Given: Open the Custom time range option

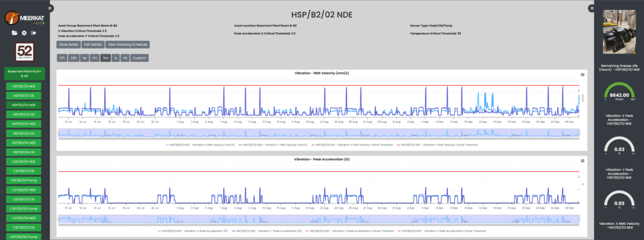Looking at the screenshot, I should tap(140, 58).
